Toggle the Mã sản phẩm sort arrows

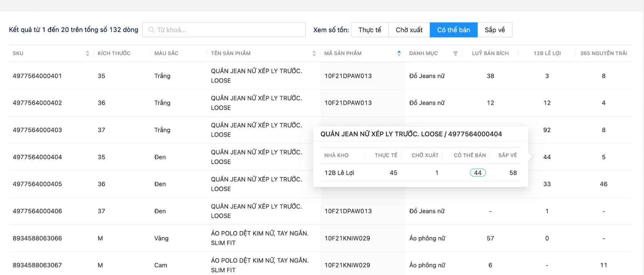(399, 53)
